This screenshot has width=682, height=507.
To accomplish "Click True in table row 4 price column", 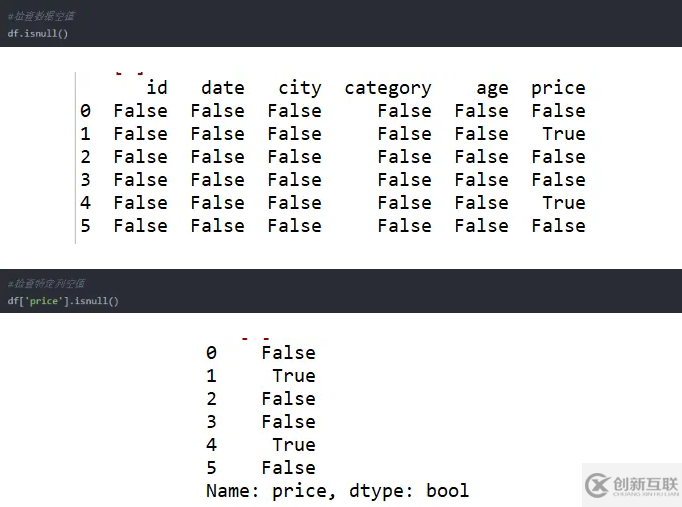I will tap(563, 203).
